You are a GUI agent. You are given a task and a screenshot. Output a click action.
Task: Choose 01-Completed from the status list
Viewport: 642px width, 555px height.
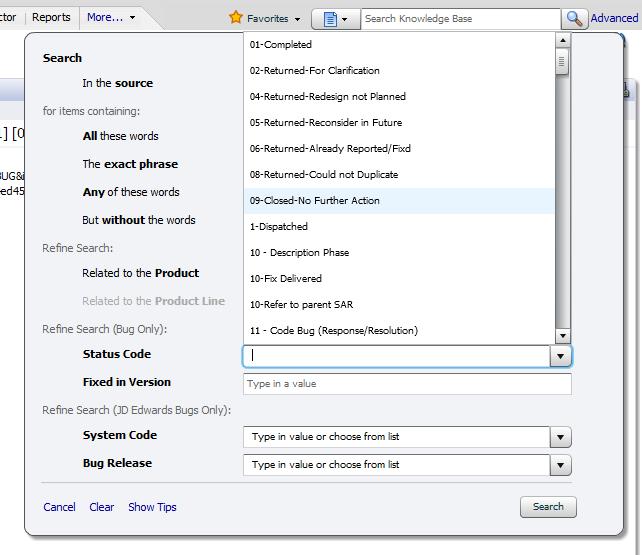coord(281,45)
